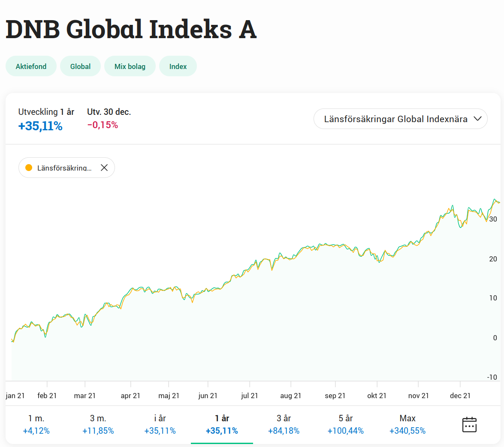
Task: Click the chart at the okt 21 marker
Action: [377, 258]
